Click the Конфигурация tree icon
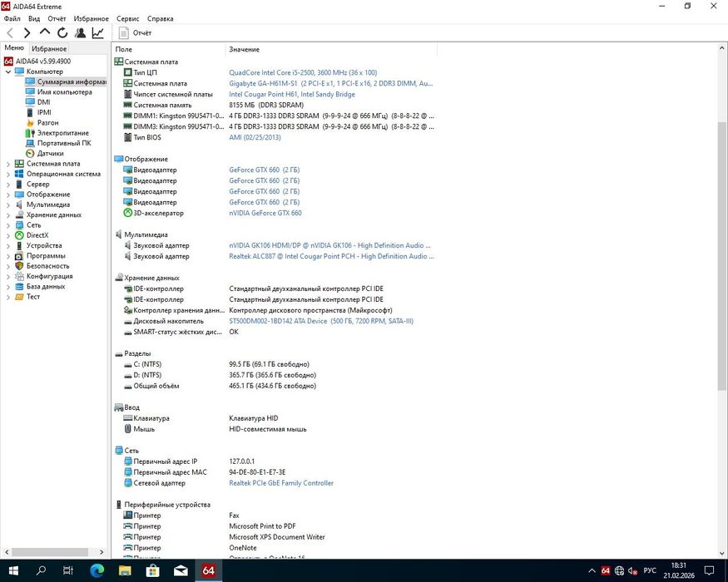 19,276
